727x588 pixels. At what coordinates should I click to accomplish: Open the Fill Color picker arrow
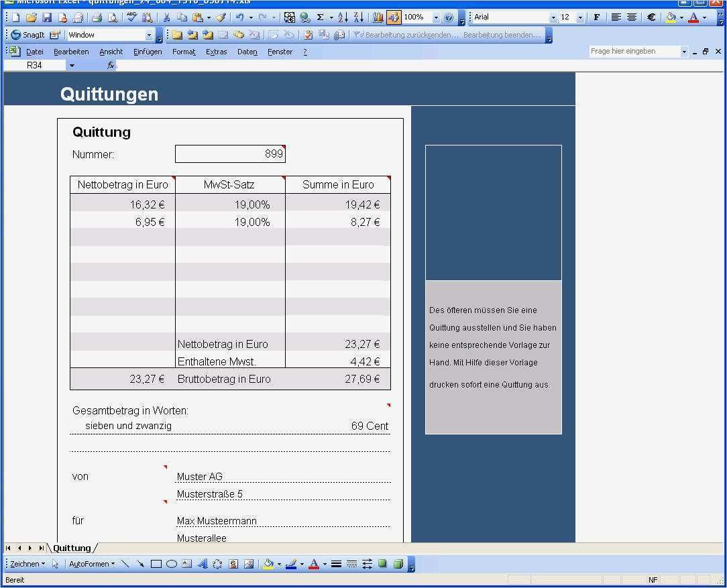point(681,17)
